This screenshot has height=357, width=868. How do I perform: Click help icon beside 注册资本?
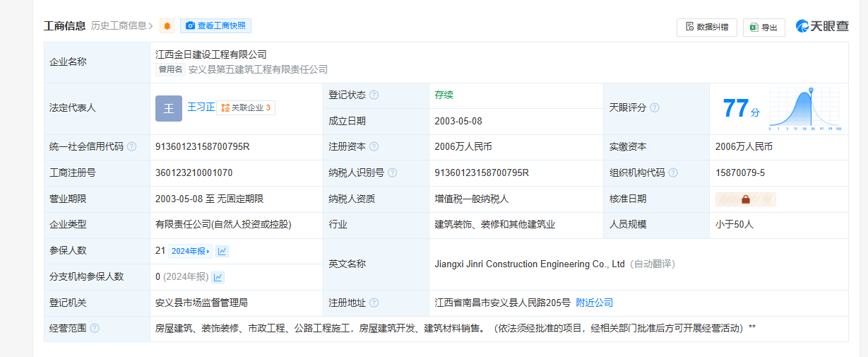coord(374,146)
